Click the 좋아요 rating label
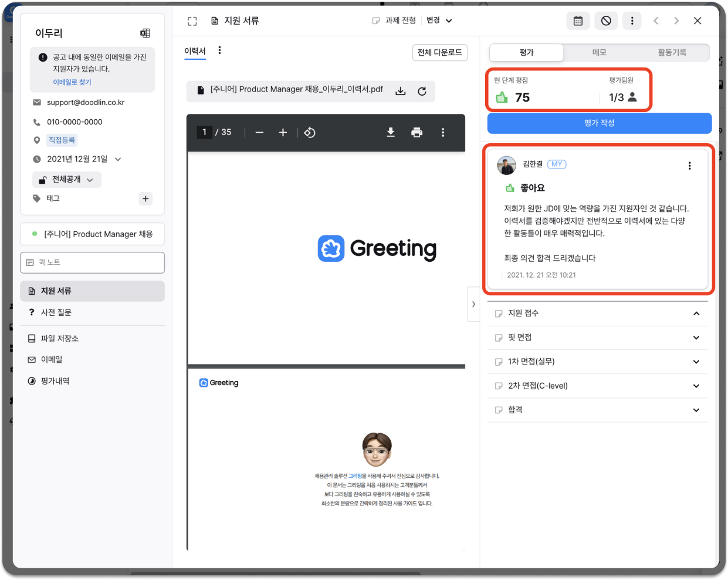 click(x=532, y=188)
